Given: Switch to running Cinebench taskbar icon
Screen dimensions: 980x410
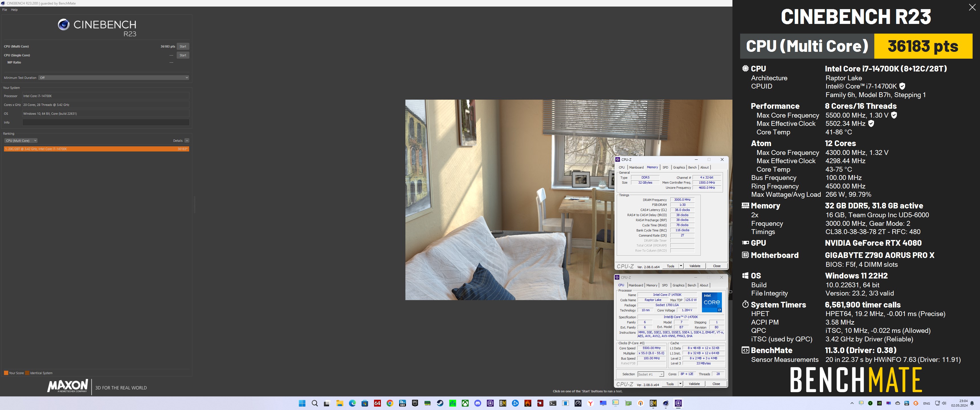Looking at the screenshot, I should (666, 403).
